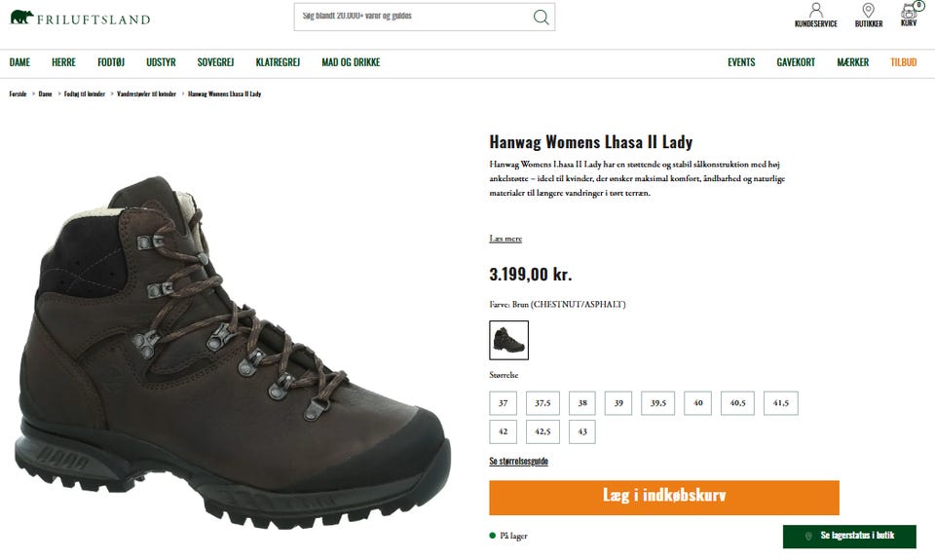Click the current page breadcrumb Hanwag Womens Lhasa II Lady
This screenshot has height=560, width=935.
(x=225, y=93)
